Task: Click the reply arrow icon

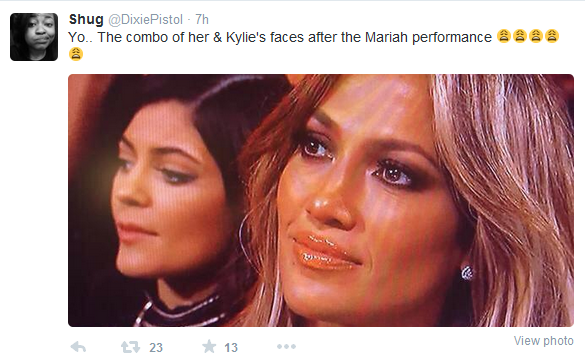Action: [x=78, y=347]
